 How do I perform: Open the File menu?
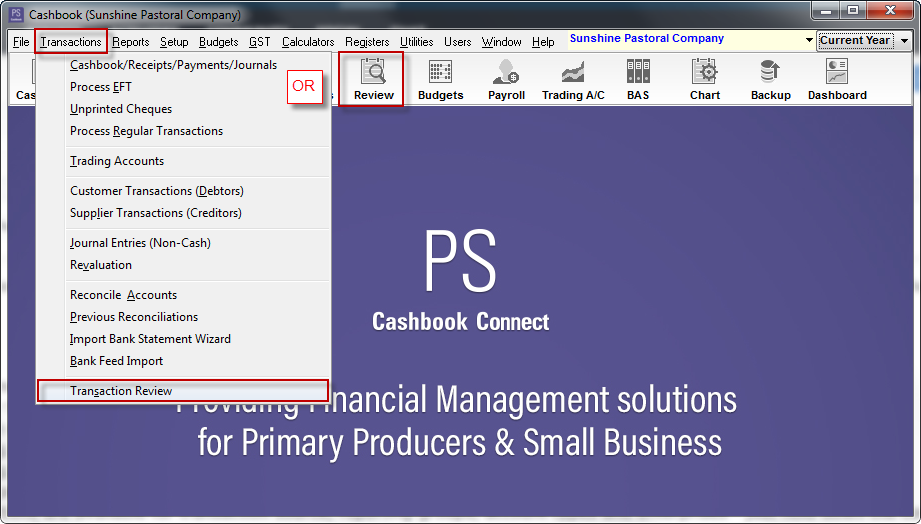coord(21,42)
